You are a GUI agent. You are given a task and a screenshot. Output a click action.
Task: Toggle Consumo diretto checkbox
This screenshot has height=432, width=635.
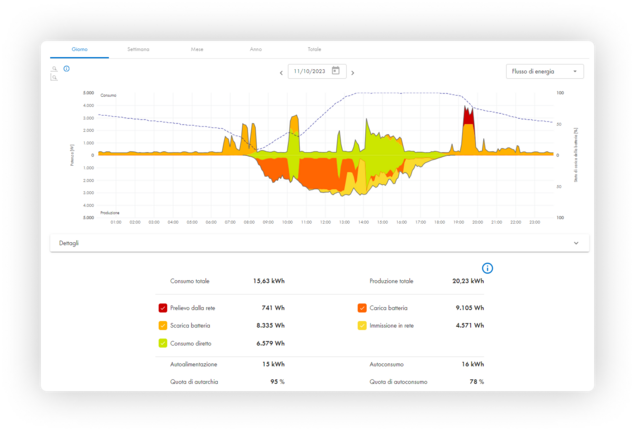[163, 343]
